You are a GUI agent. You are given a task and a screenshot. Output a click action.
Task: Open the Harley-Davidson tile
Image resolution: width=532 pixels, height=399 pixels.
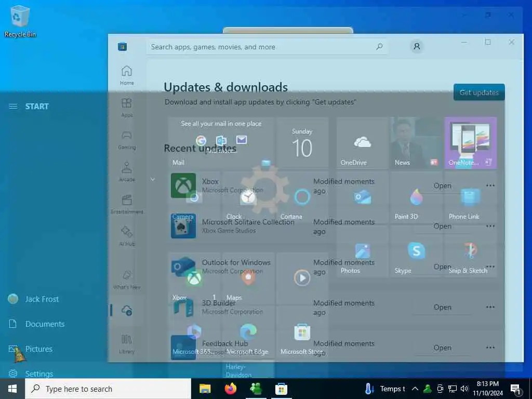[248, 369]
